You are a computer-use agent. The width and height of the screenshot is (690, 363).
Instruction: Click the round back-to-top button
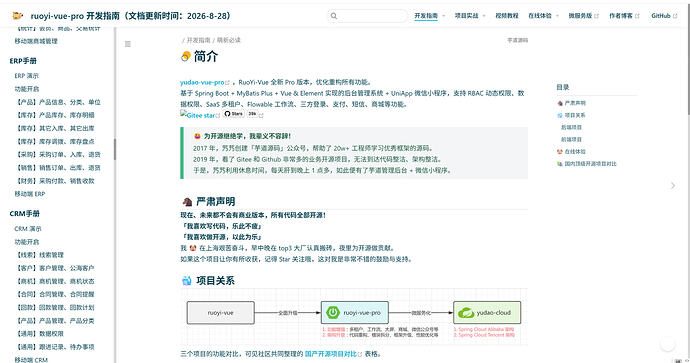pos(668,344)
